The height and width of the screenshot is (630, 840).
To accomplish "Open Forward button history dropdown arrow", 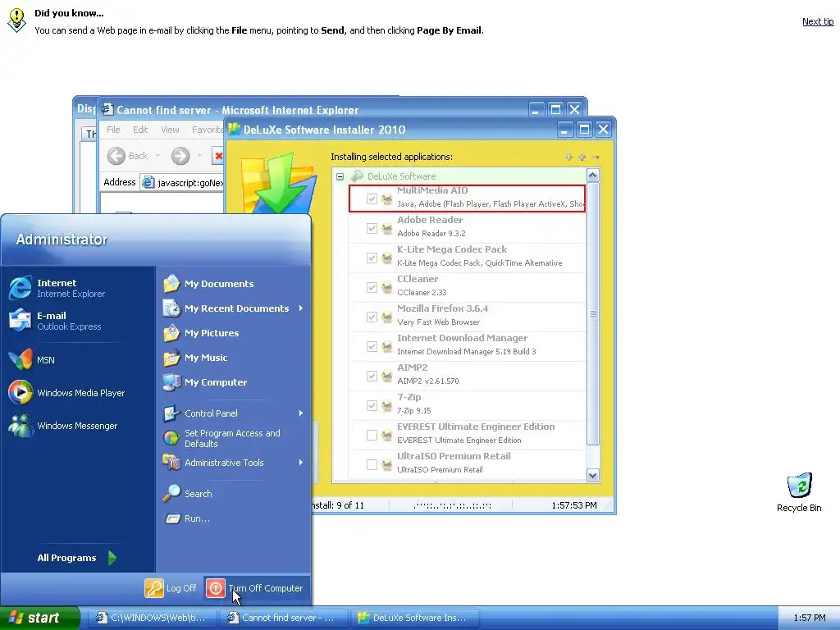I will [x=199, y=156].
